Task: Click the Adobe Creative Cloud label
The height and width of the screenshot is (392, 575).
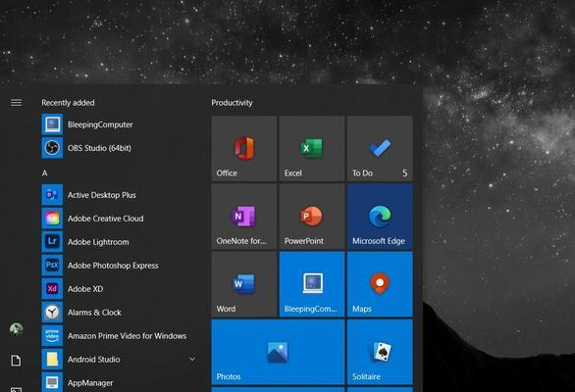Action: (x=106, y=219)
